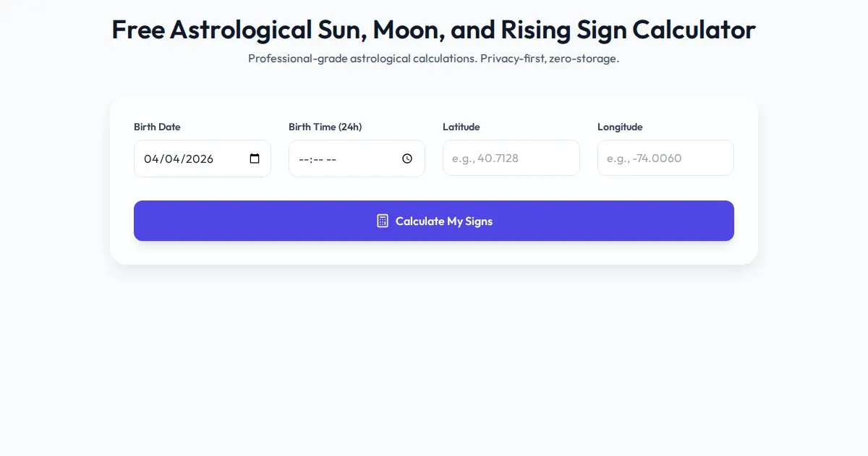
Task: Click the Birth Date field's empty area
Action: [231, 159]
